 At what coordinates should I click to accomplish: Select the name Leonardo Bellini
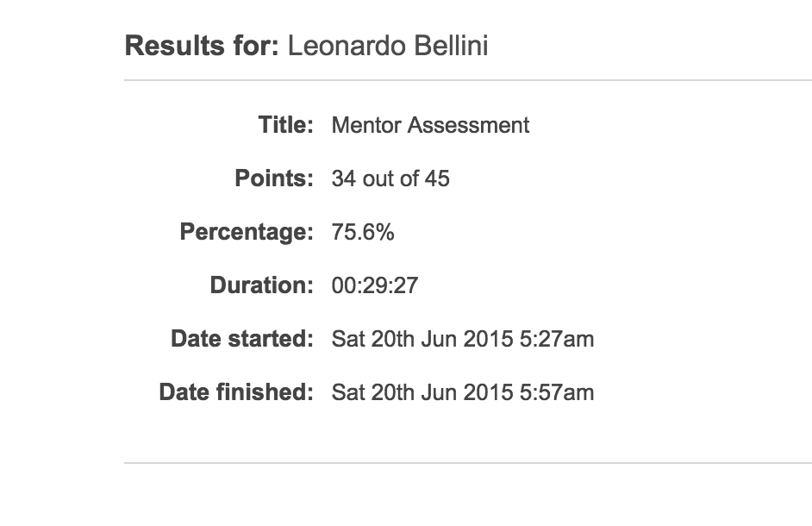coord(388,46)
